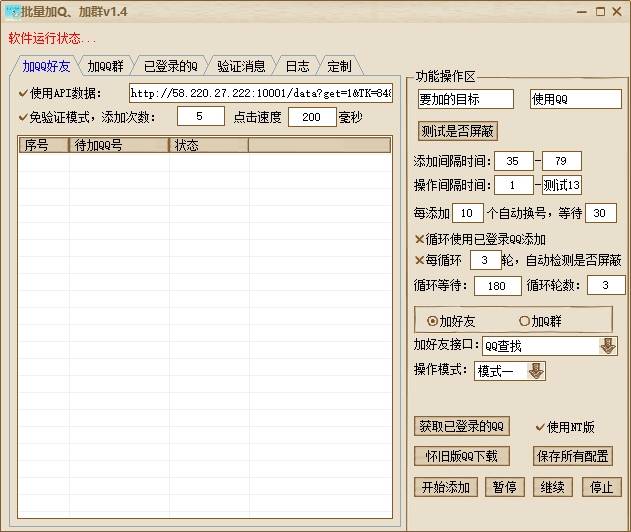Click the 点击速度 field showing 200
Screen dimensions: 631x532
point(312,117)
